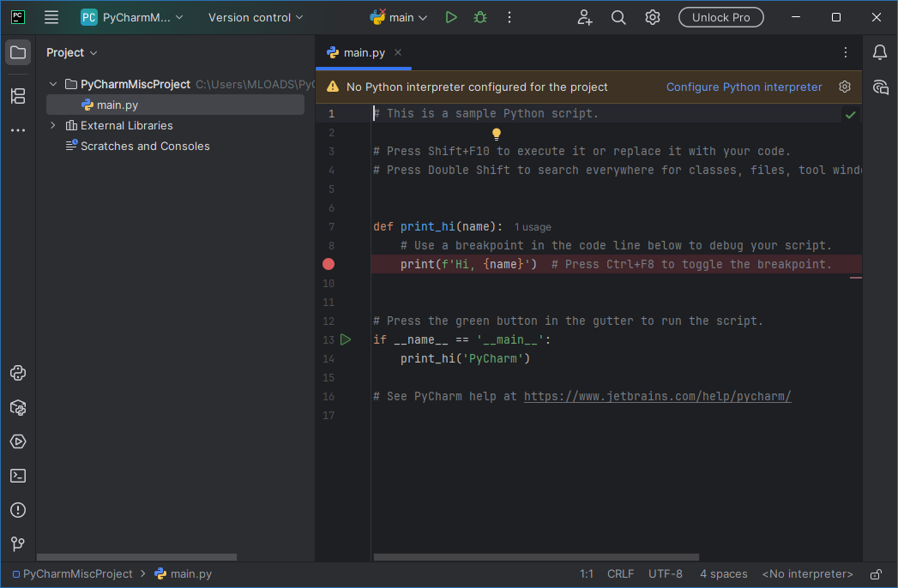Change CRLF line separator in status bar

(x=620, y=573)
